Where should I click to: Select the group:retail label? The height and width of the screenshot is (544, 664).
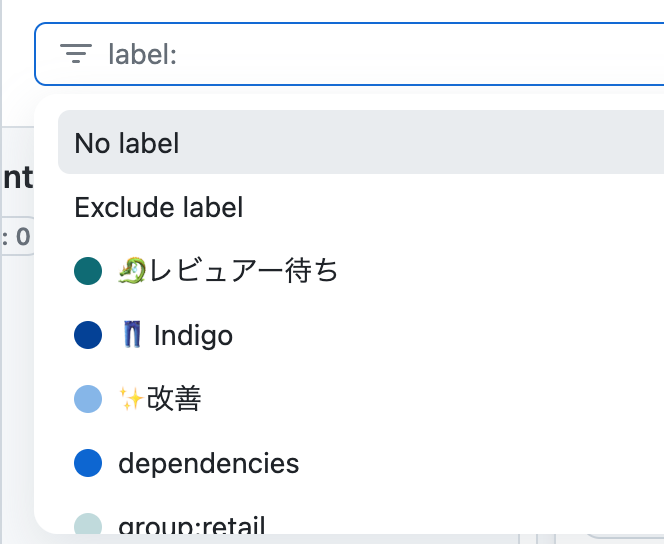click(190, 524)
